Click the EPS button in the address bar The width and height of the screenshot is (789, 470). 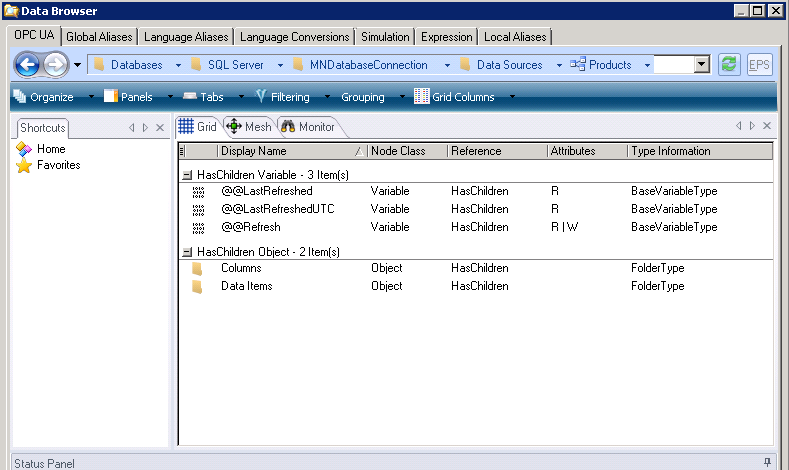[760, 65]
